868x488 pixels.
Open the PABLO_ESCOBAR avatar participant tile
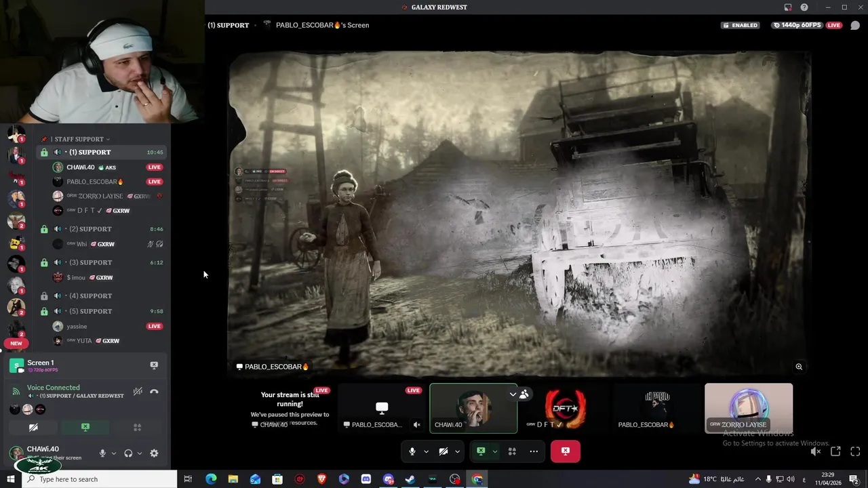click(657, 408)
